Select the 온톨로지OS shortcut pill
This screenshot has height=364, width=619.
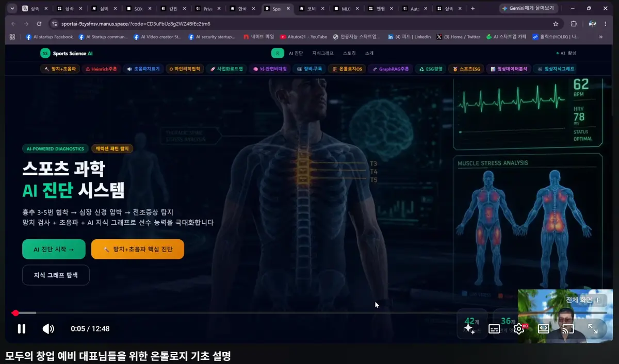click(347, 69)
